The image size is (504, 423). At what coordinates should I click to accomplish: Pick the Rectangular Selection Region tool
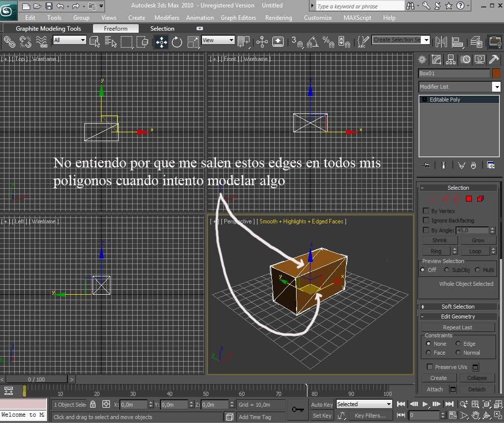pyautogui.click(x=126, y=42)
